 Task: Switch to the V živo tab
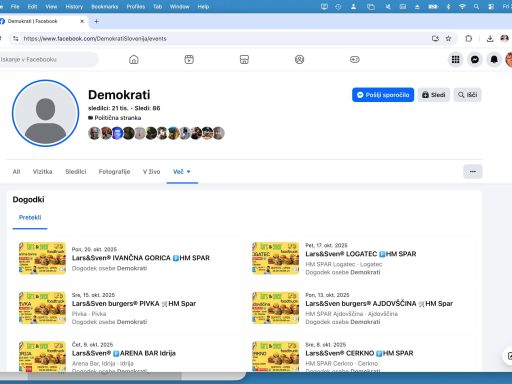[152, 172]
